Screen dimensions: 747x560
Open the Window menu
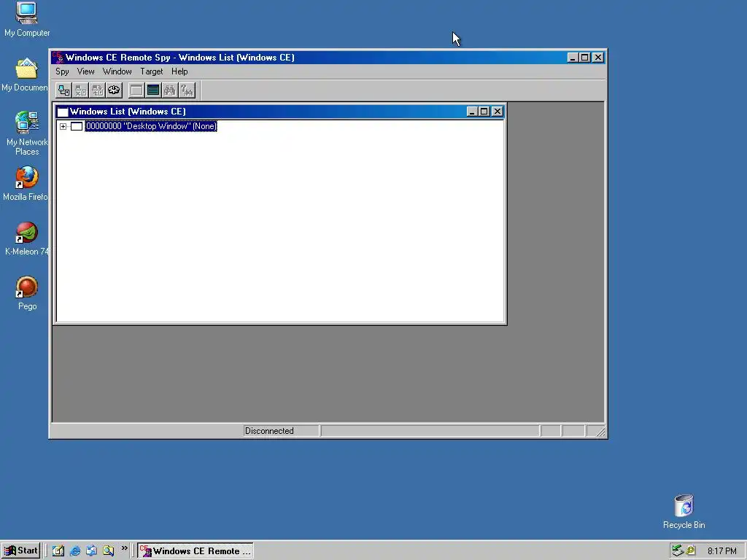click(117, 71)
